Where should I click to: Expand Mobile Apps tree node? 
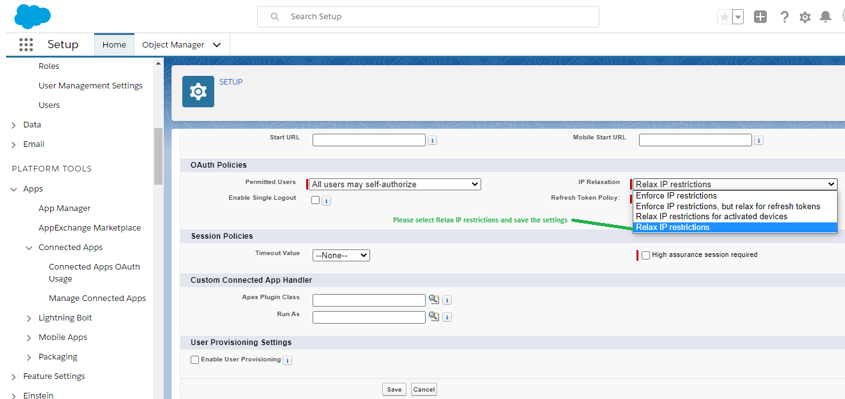point(29,338)
